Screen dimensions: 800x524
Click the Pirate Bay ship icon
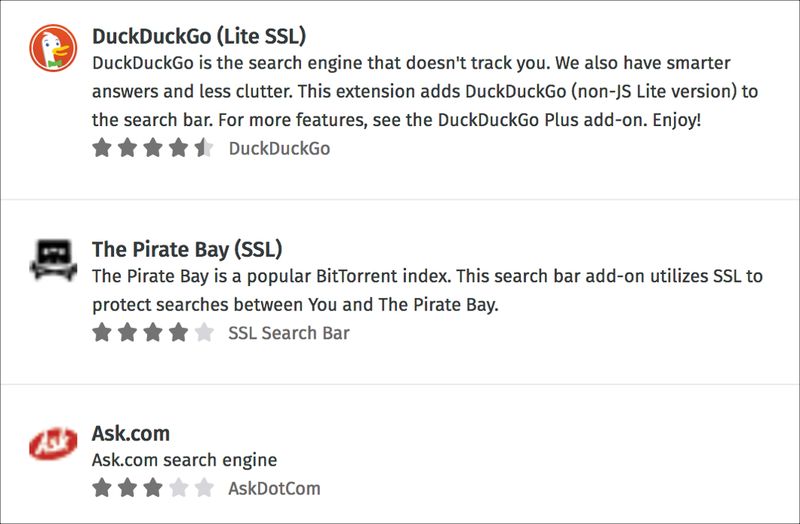pos(53,260)
